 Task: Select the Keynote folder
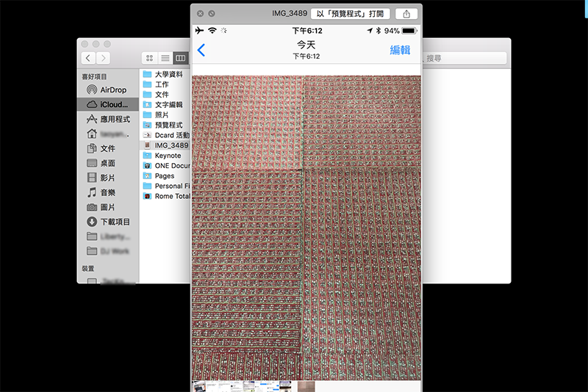(x=165, y=156)
